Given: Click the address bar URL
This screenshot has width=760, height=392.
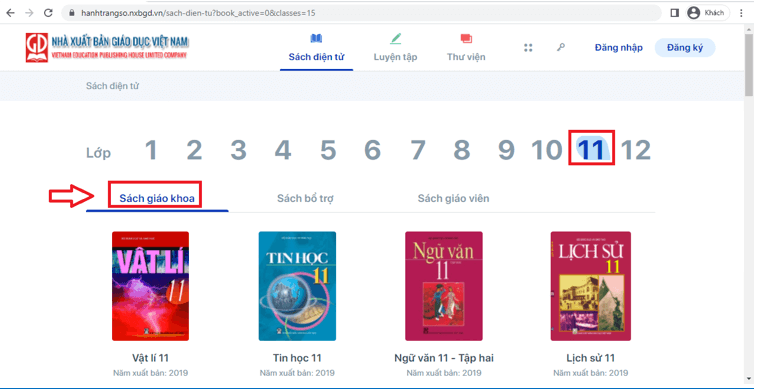Looking at the screenshot, I should [198, 13].
